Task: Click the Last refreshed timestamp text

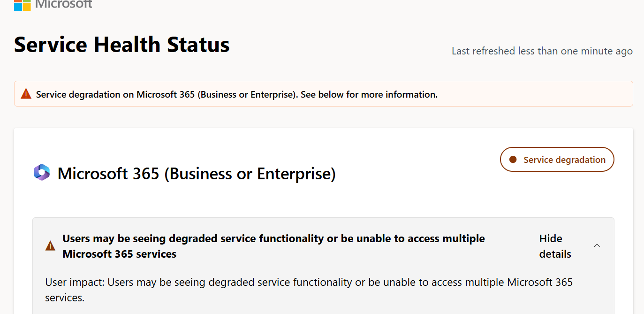Action: pyautogui.click(x=542, y=51)
